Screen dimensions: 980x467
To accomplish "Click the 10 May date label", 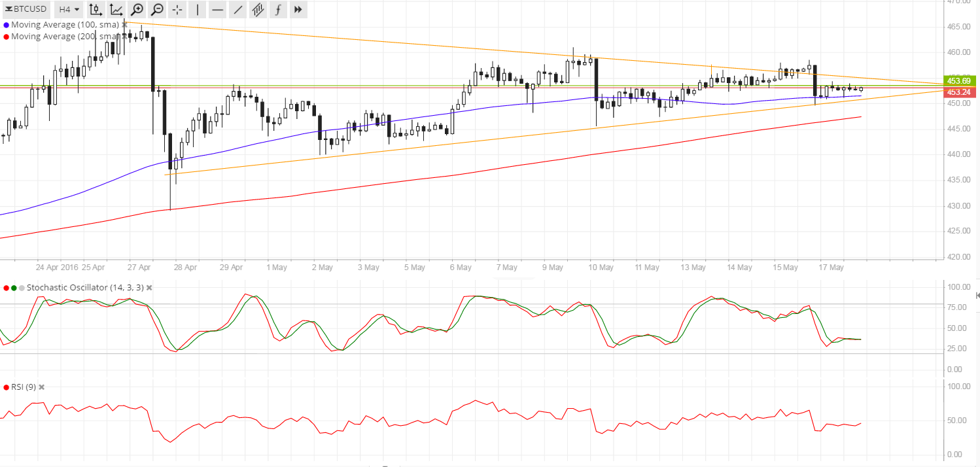I will coord(601,268).
